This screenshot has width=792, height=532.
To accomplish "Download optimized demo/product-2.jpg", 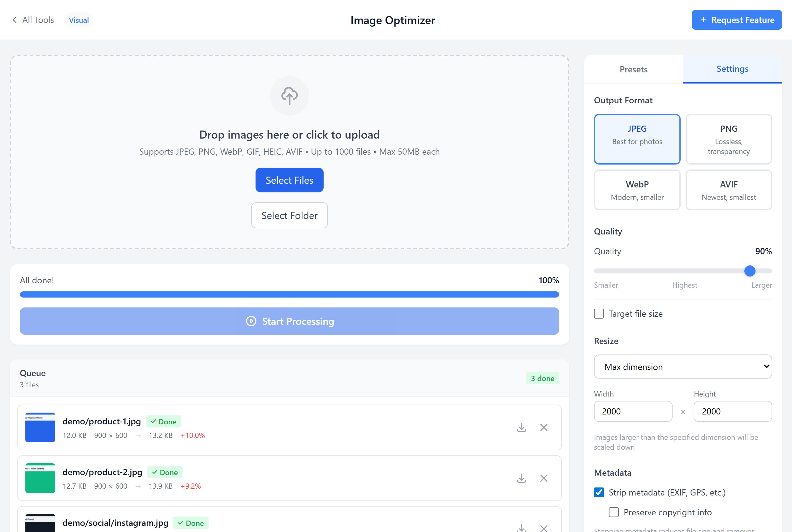I will tap(522, 478).
